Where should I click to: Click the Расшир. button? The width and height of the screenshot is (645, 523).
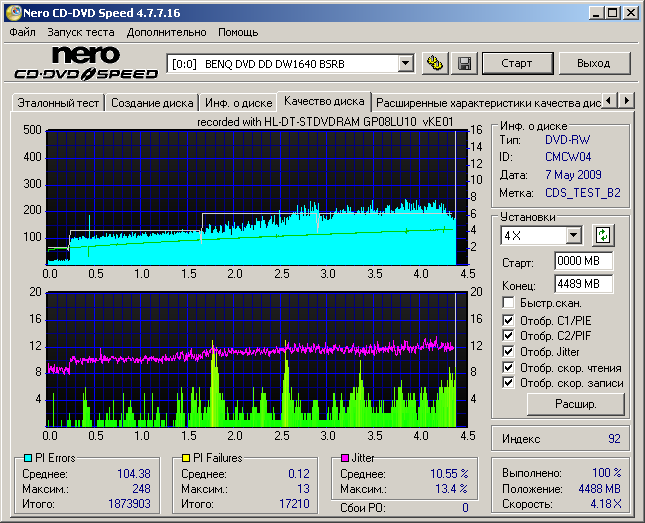(575, 404)
